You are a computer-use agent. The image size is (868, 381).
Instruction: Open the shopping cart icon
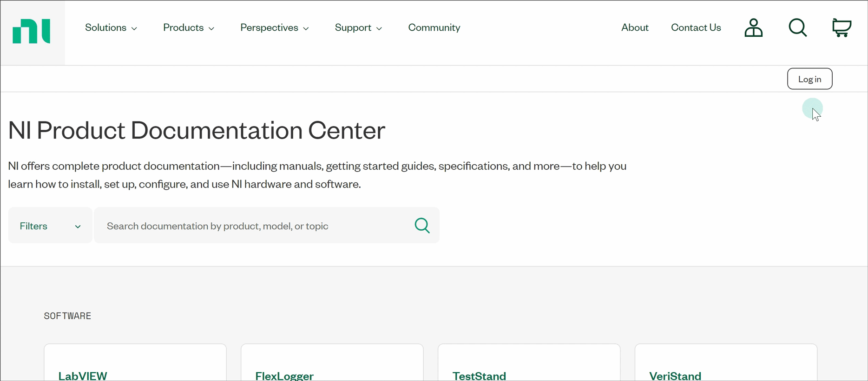point(842,28)
